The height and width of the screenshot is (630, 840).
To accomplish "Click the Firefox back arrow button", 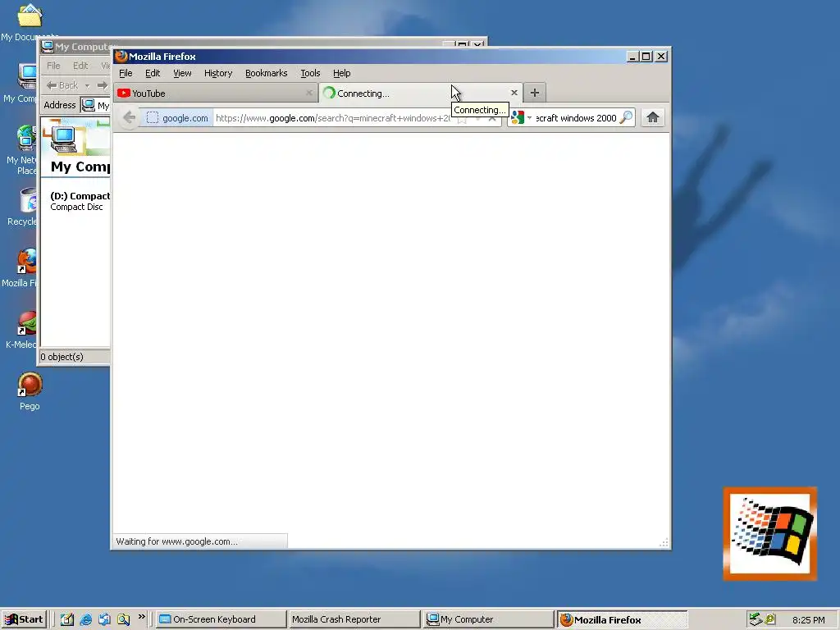I will point(129,118).
